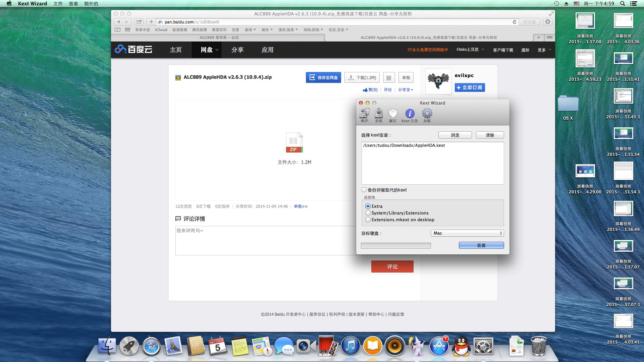Screen dimensions: 644x362
Task: Click the 浏览 browse button
Action: (x=455, y=135)
